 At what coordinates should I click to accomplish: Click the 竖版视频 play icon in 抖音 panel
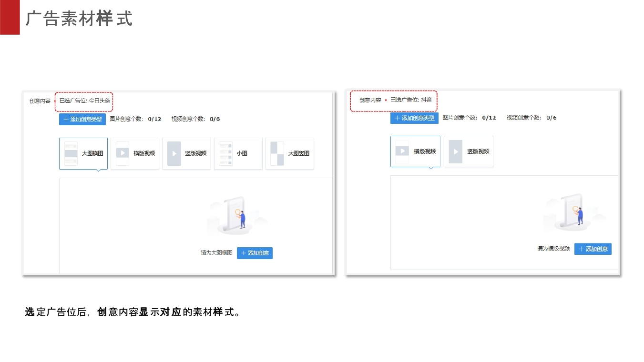[x=456, y=151]
